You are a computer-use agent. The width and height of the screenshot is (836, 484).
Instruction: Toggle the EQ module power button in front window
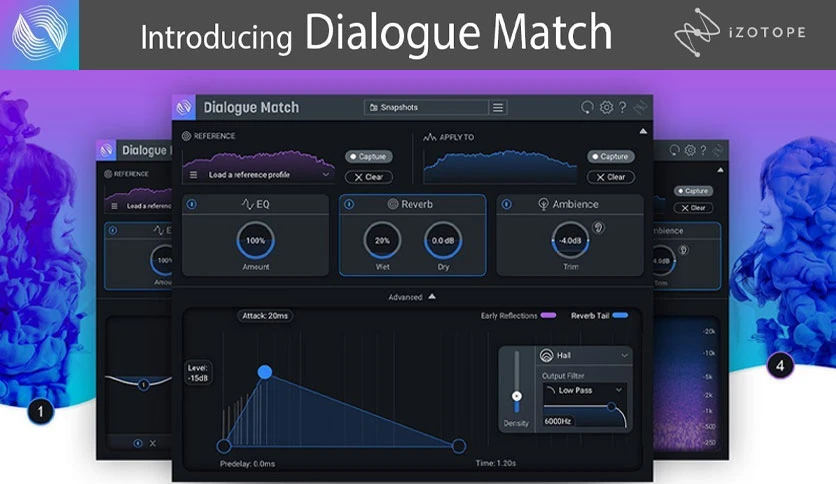[192, 204]
